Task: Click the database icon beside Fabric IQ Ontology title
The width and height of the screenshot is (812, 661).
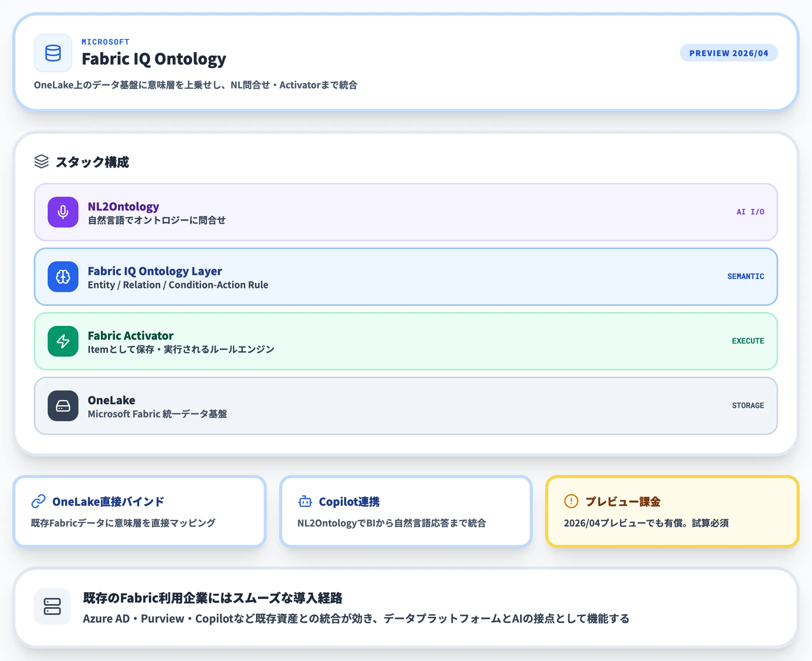Action: [53, 53]
